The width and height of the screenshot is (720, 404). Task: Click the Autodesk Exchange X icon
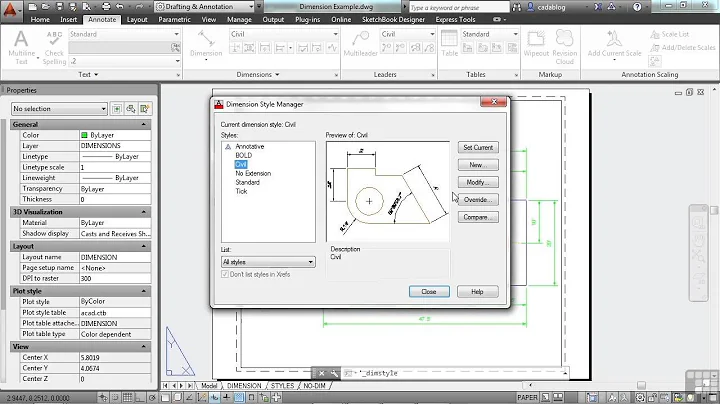click(598, 7)
